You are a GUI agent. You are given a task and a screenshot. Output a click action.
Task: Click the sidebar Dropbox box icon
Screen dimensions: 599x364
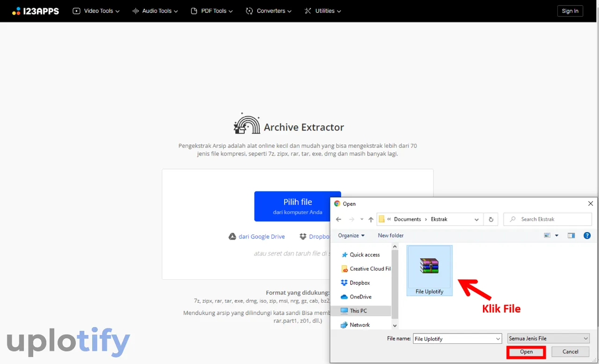click(344, 283)
